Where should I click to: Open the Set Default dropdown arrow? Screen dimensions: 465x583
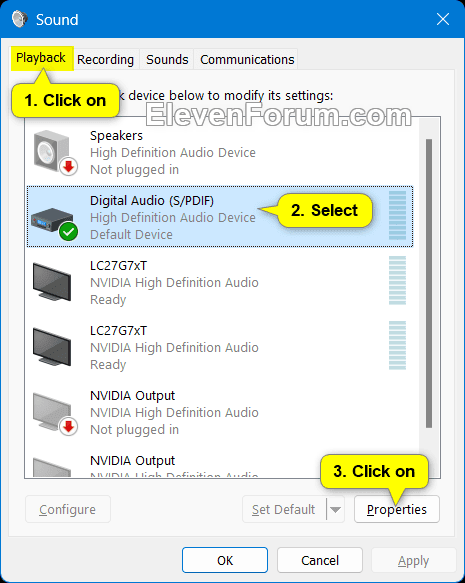pyautogui.click(x=335, y=509)
